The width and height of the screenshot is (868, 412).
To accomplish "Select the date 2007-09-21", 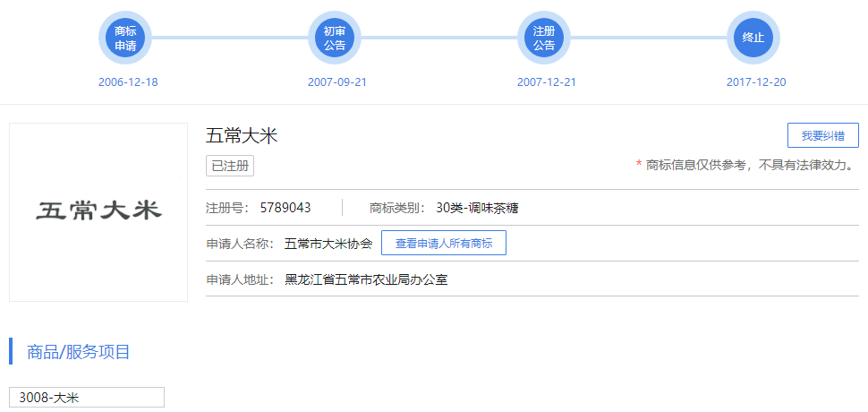I will [x=337, y=82].
